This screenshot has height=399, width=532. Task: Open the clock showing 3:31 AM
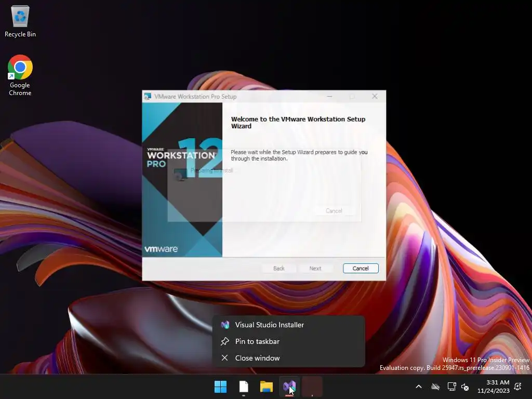pos(494,387)
